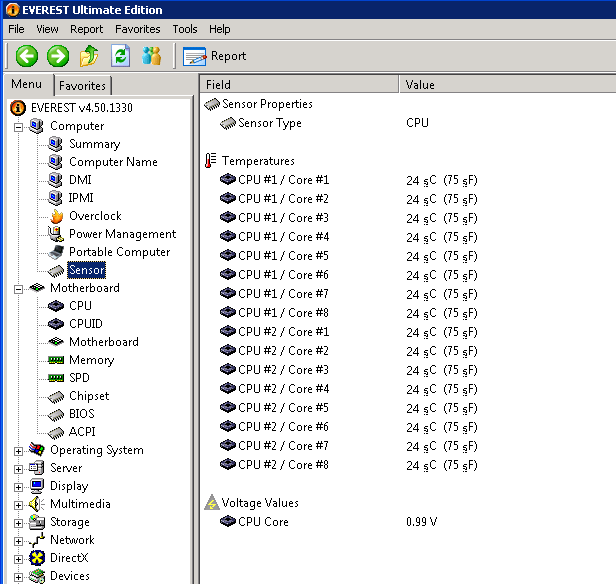Viewport: 616px width, 584px height.
Task: Collapse the Computer tree node
Action: pyautogui.click(x=18, y=127)
